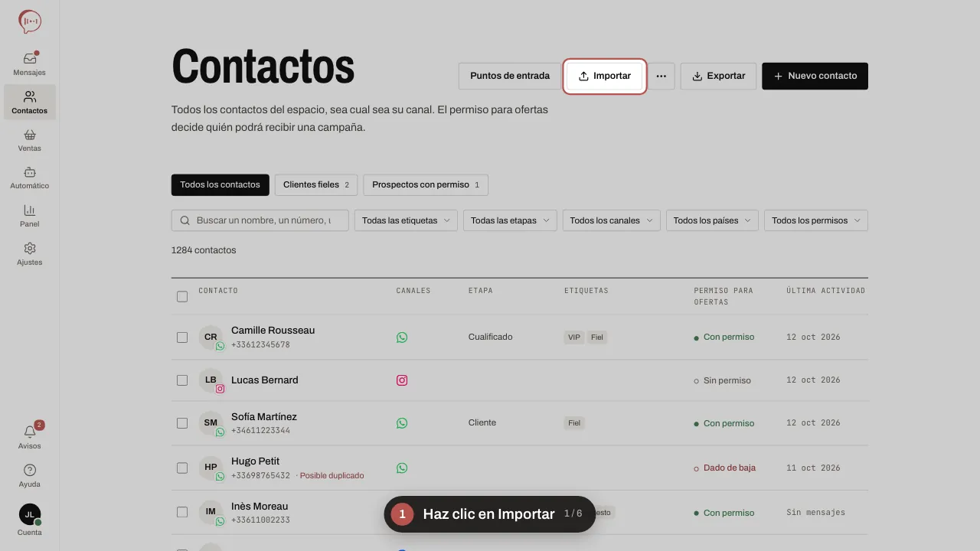Screen dimensions: 980x551
Task: Click the SM avatar of Sofía Martínez
Action: [211, 423]
